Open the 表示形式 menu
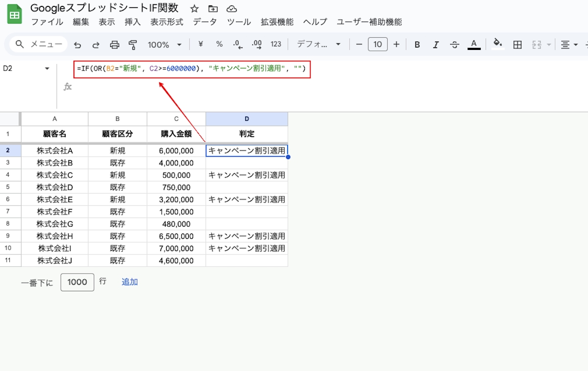 pos(167,22)
